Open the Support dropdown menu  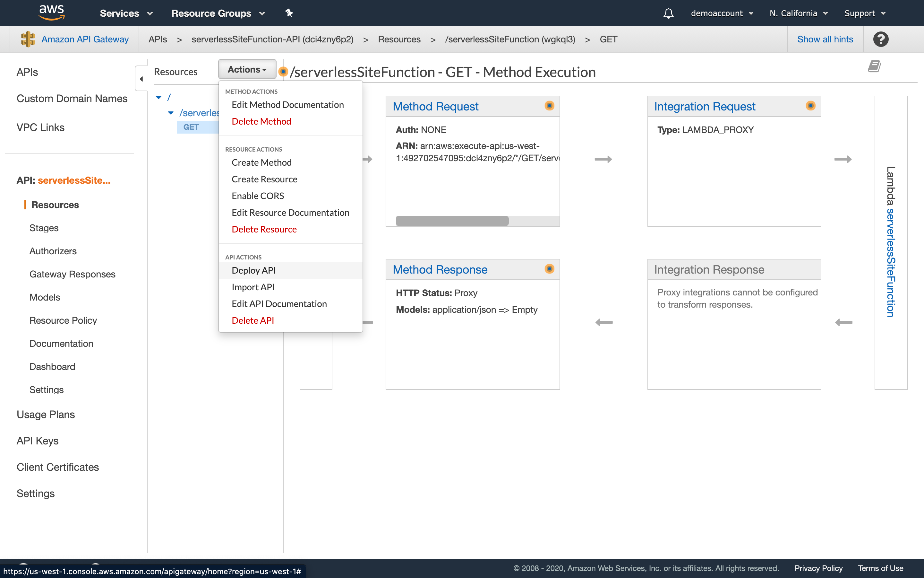pos(864,13)
